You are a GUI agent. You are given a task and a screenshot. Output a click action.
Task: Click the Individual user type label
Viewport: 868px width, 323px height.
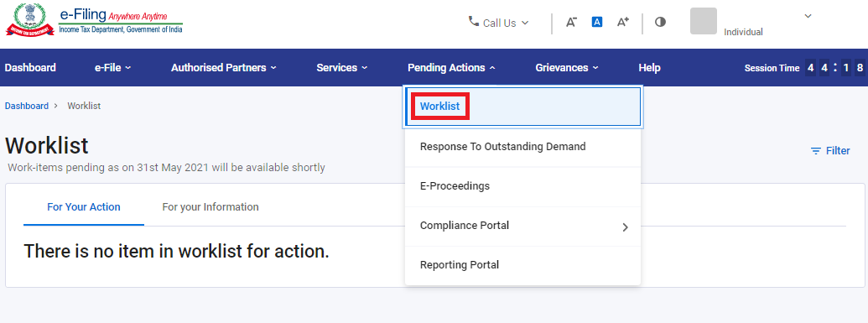743,32
